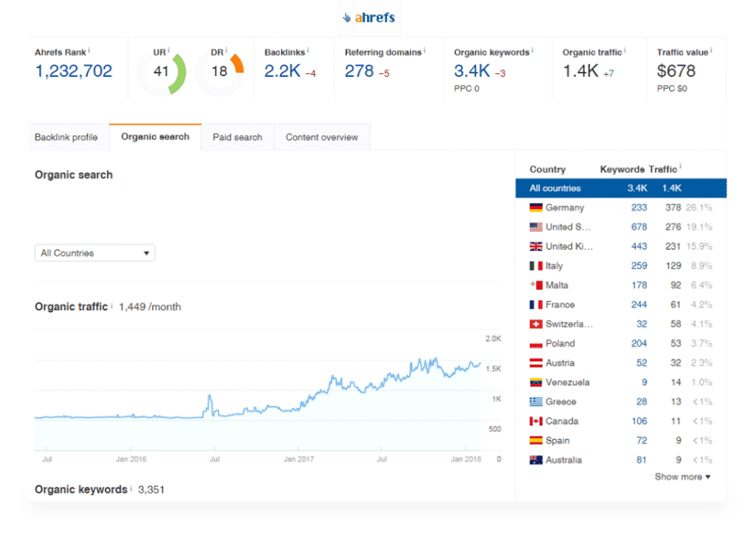Viewport: 756px width, 537px height.
Task: Click the Organic traffic 1.4K figure
Action: (x=580, y=72)
